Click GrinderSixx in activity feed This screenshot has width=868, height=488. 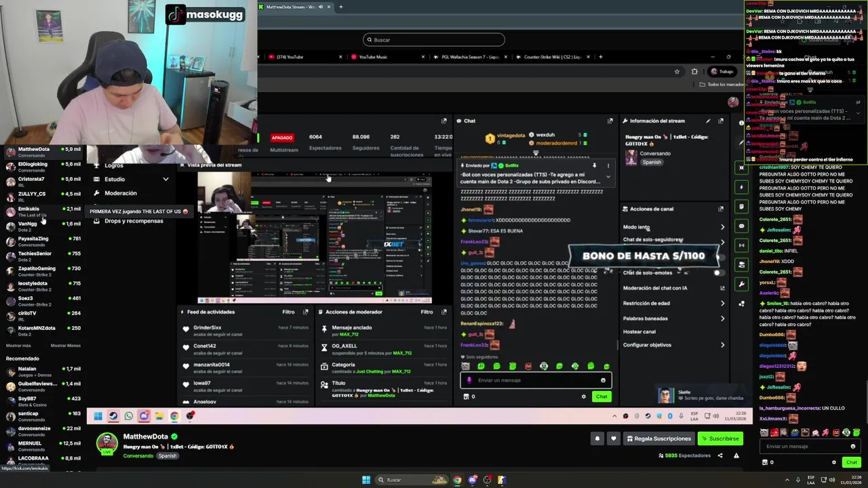(x=208, y=327)
